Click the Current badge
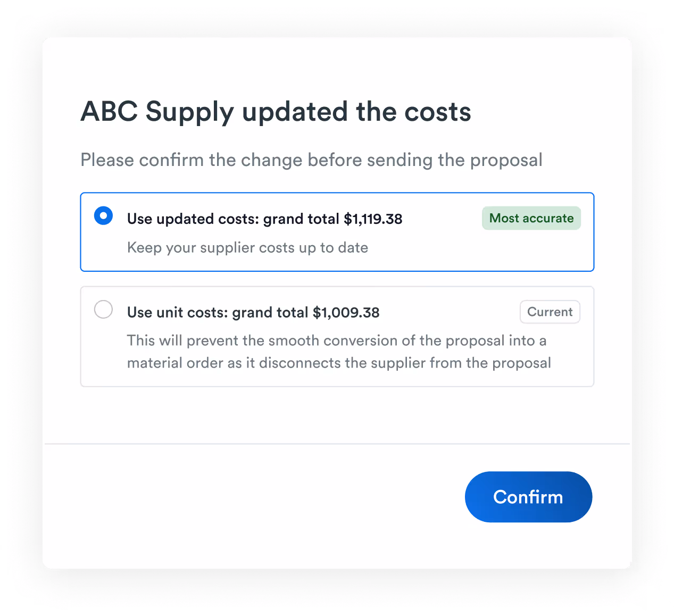 pyautogui.click(x=550, y=312)
